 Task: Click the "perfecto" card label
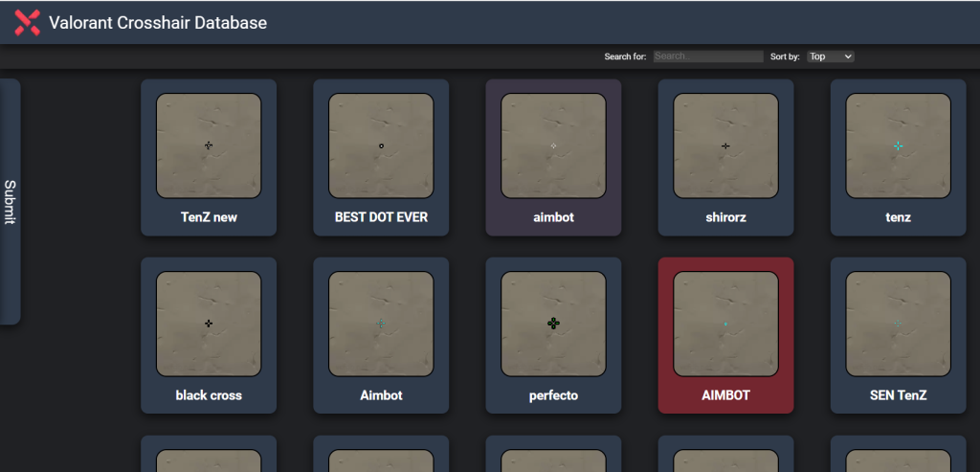click(x=554, y=395)
